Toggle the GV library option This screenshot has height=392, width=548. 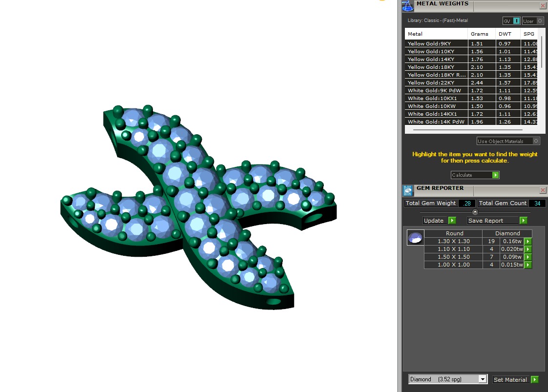(511, 21)
